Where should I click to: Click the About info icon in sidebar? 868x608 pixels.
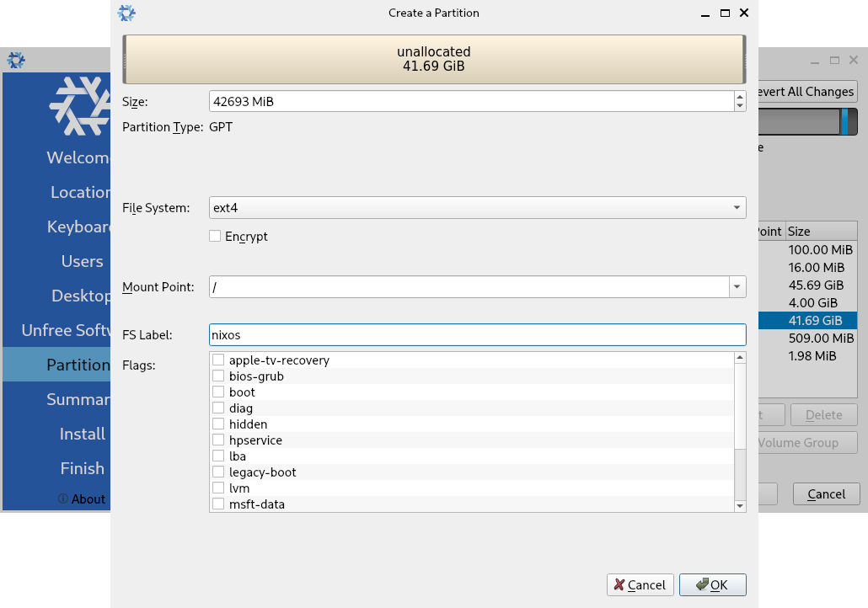tap(63, 499)
